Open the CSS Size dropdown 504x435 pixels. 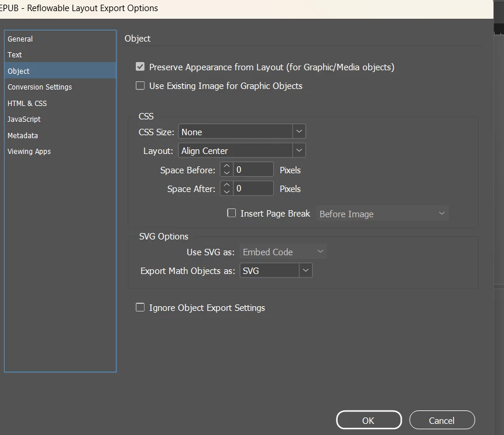pyautogui.click(x=242, y=132)
